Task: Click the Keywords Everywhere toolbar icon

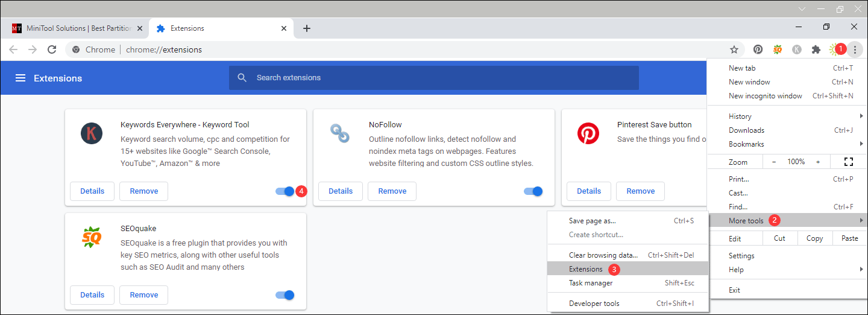Action: click(797, 49)
